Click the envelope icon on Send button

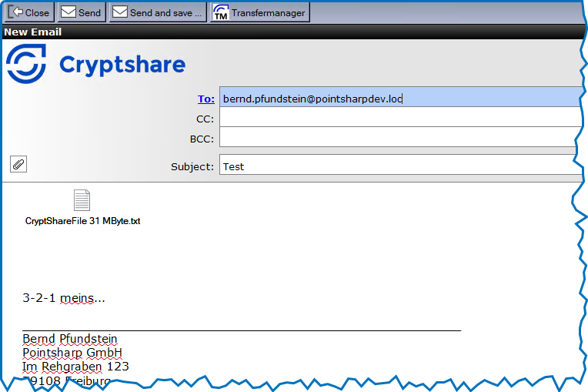click(x=68, y=12)
